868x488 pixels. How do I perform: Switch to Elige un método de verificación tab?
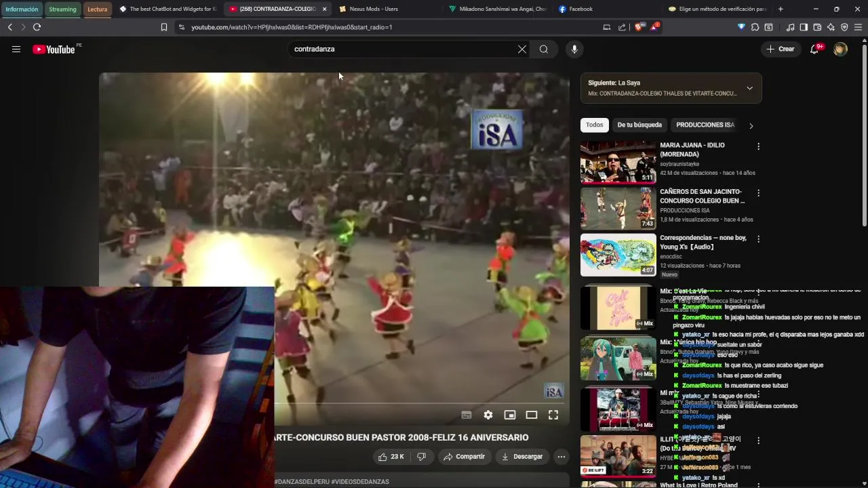tap(716, 9)
